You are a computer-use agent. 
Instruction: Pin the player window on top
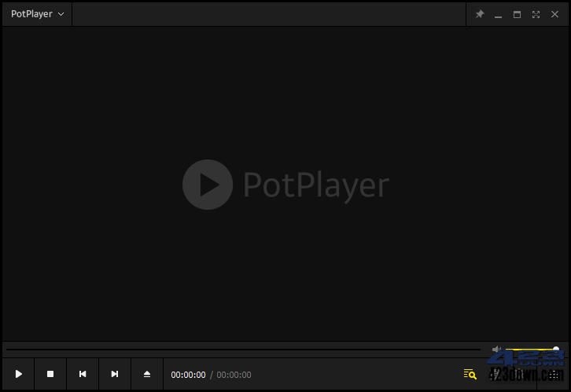pos(480,14)
